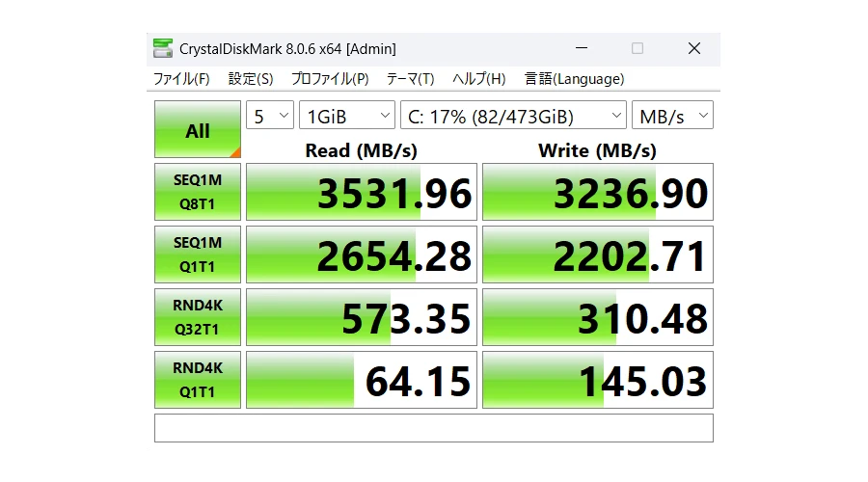Start the SEQ1M Q8T1 test

tap(197, 192)
